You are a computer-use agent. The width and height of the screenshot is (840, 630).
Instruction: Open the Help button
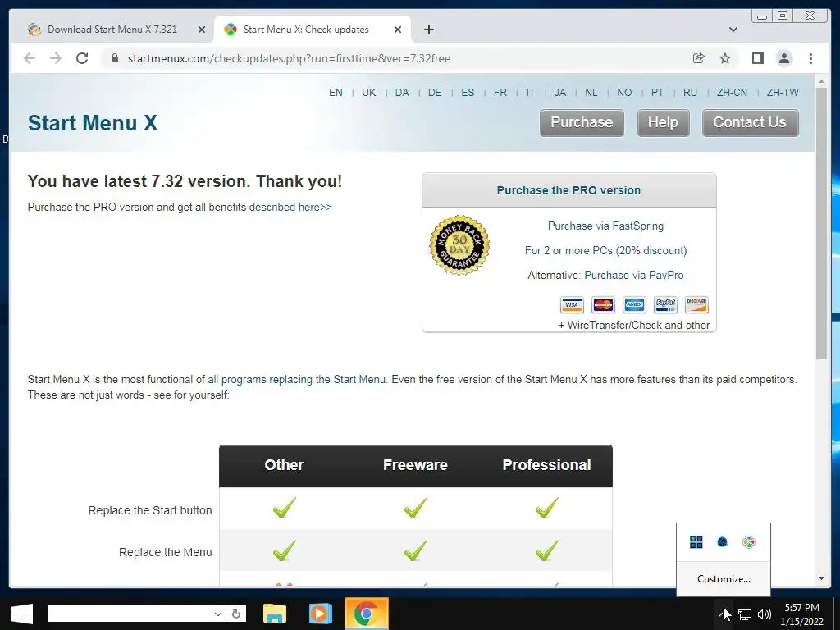click(663, 123)
